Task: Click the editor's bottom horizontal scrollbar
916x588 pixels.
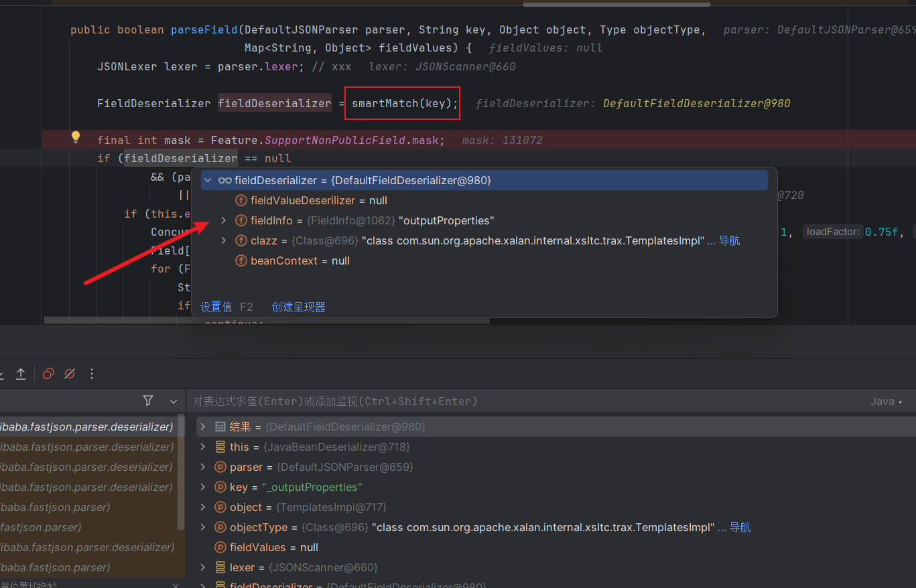Action: click(x=267, y=321)
